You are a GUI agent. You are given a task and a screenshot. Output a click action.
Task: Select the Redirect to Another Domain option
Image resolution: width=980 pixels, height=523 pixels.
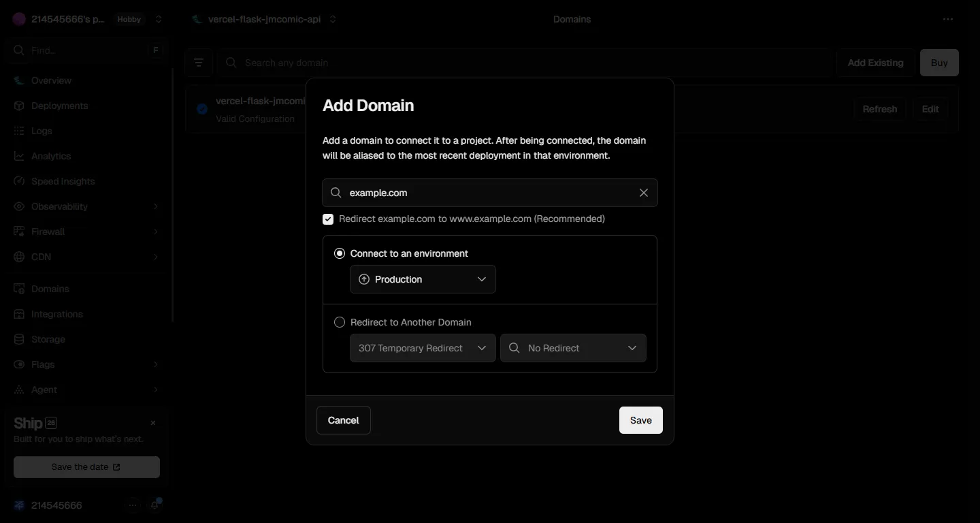pyautogui.click(x=339, y=321)
